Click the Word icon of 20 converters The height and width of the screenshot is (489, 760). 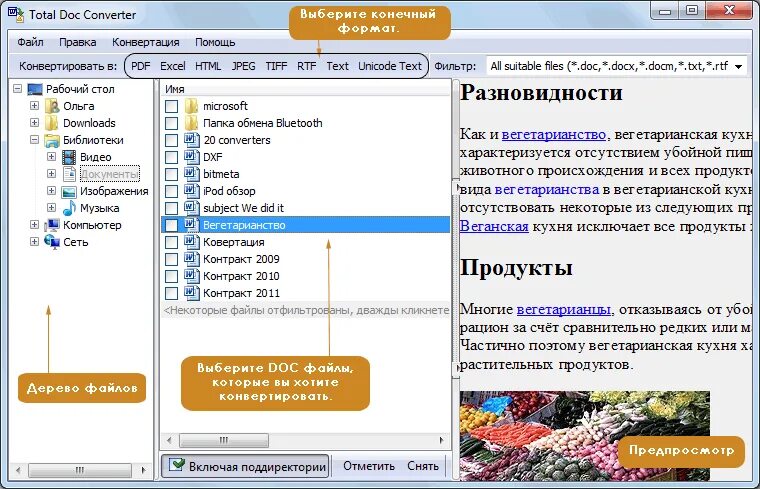(x=192, y=140)
